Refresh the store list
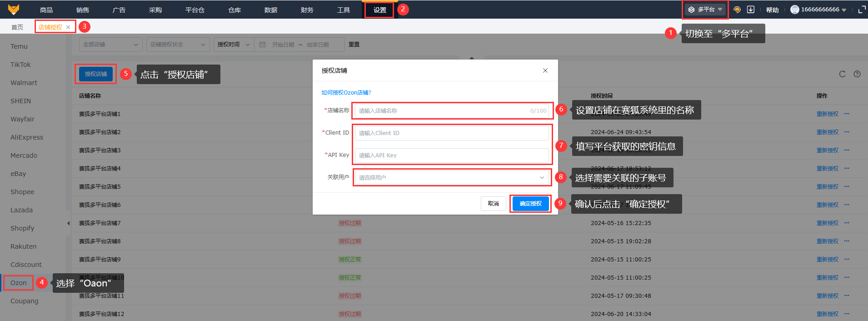 point(842,74)
